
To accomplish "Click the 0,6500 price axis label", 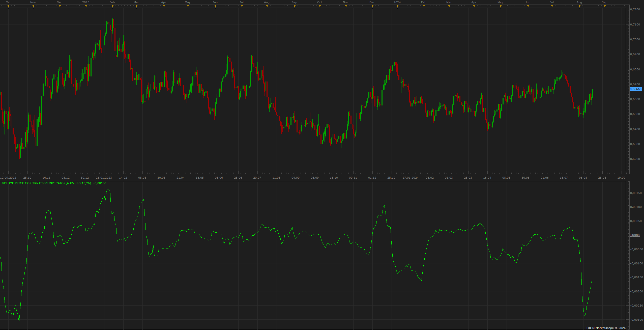I will (x=635, y=114).
